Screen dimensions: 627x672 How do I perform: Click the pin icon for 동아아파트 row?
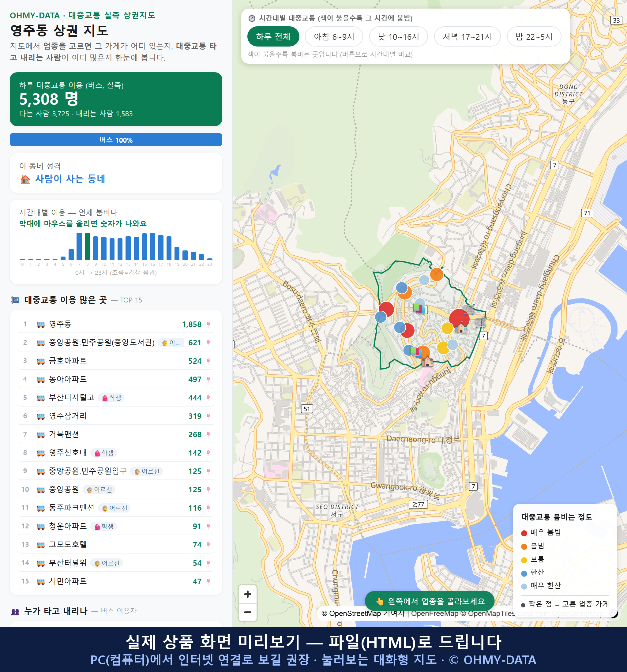coord(208,380)
